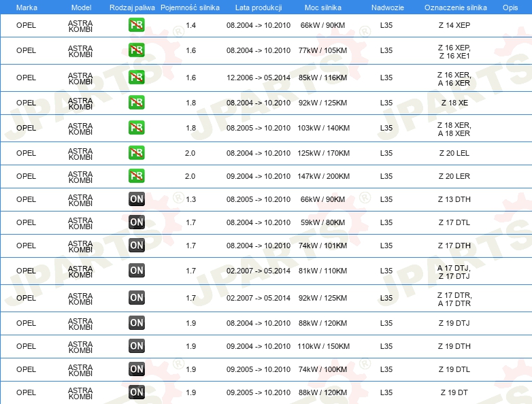Select engine code A 17 DTJ, Z 17 DTJ

pos(454,272)
